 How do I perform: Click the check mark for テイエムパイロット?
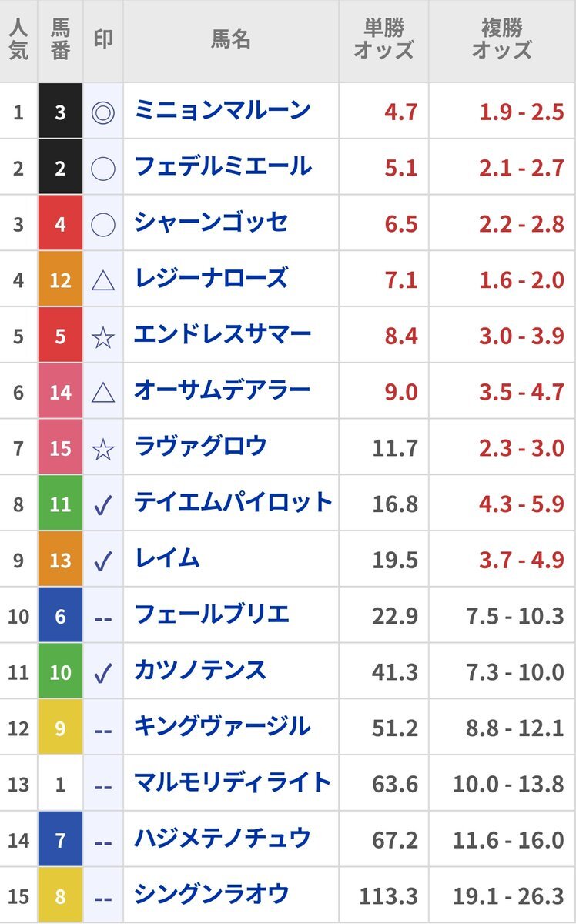tap(103, 505)
